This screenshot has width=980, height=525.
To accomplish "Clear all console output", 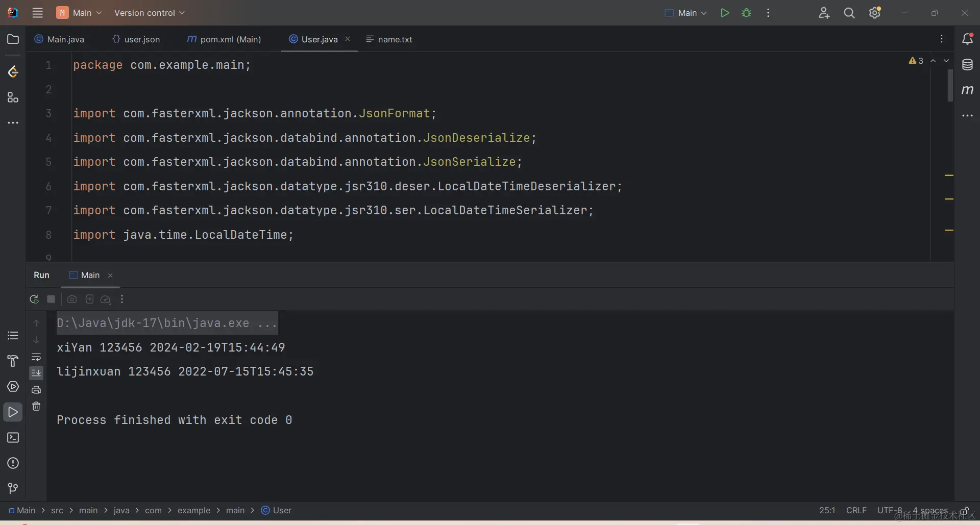I will [36, 406].
